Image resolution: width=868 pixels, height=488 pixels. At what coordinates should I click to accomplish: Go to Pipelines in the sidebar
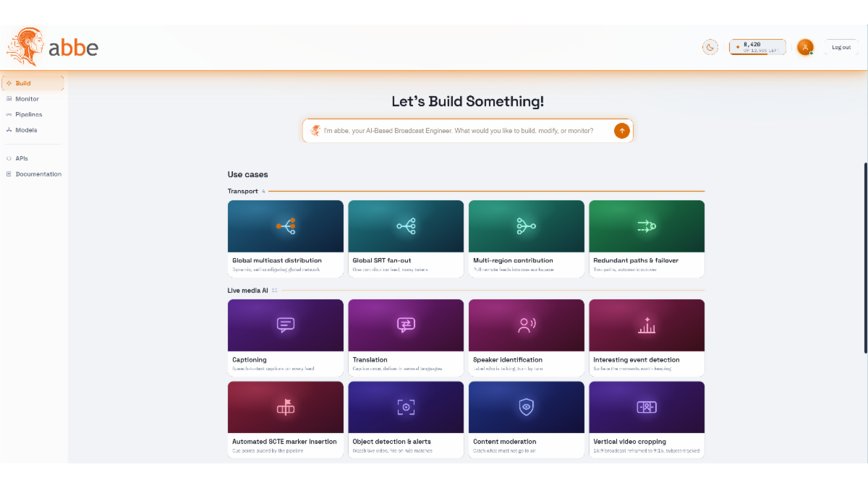point(33,114)
